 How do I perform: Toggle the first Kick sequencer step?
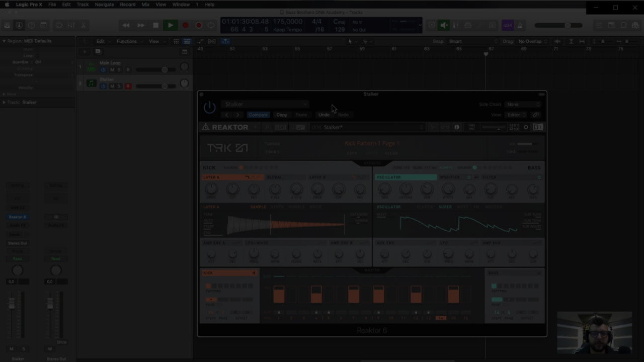pyautogui.click(x=279, y=294)
